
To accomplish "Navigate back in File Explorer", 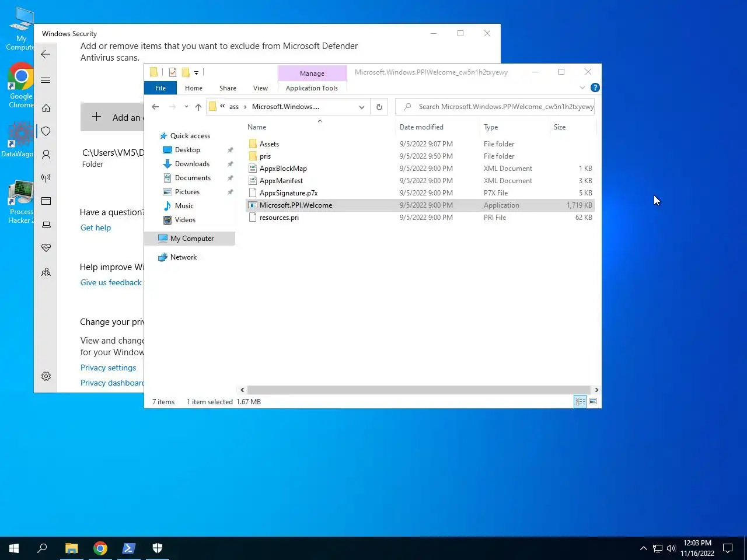I will [x=155, y=107].
